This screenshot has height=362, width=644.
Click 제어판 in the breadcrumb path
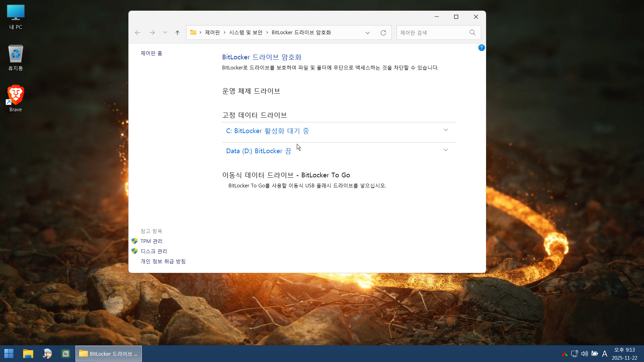[212, 33]
